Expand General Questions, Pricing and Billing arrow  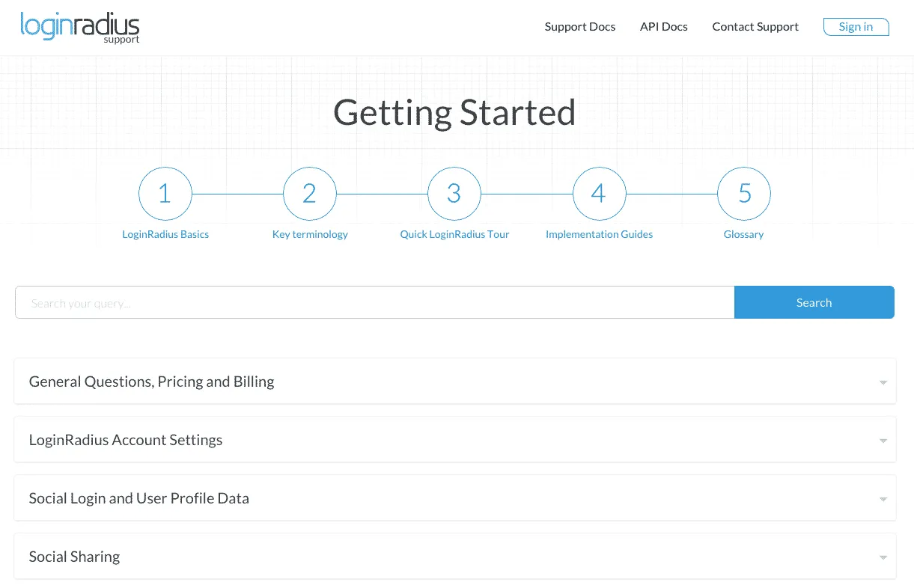pyautogui.click(x=883, y=382)
